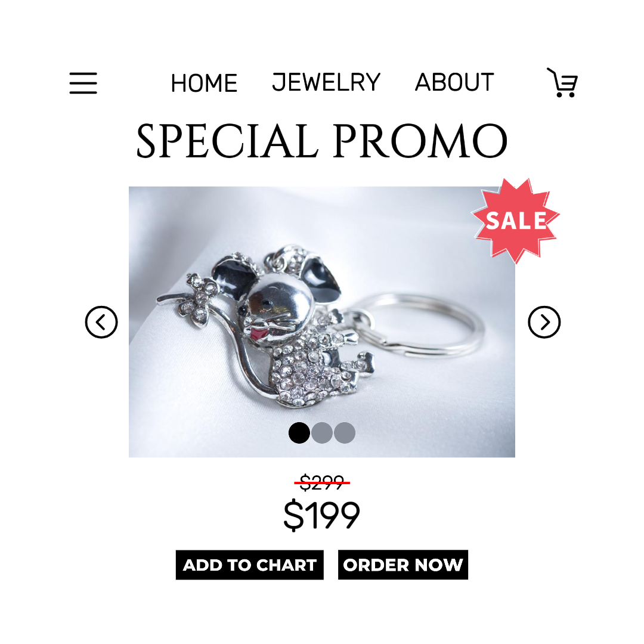Click the red SALE starburst badge
Image resolution: width=644 pixels, height=644 pixels.
click(x=516, y=221)
